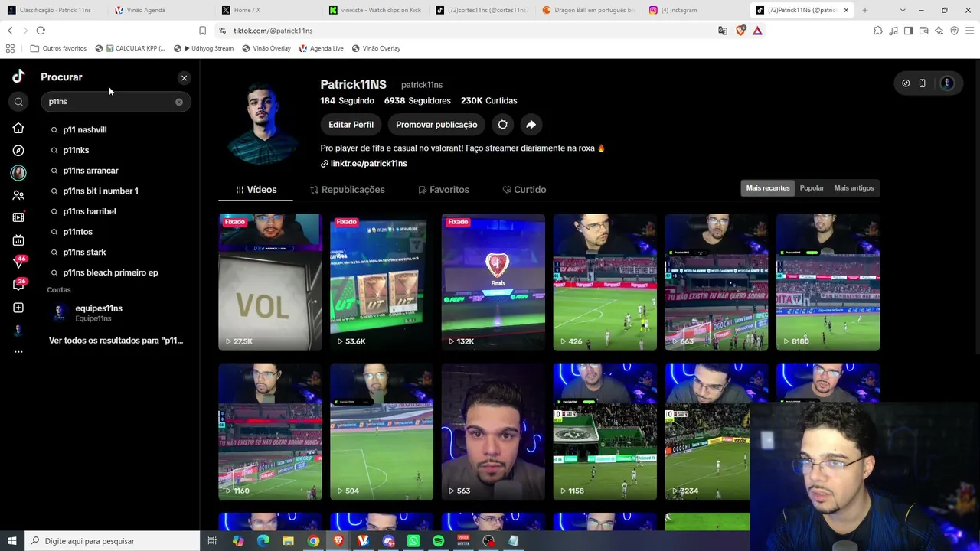Switch to the Republicações tab

point(347,190)
